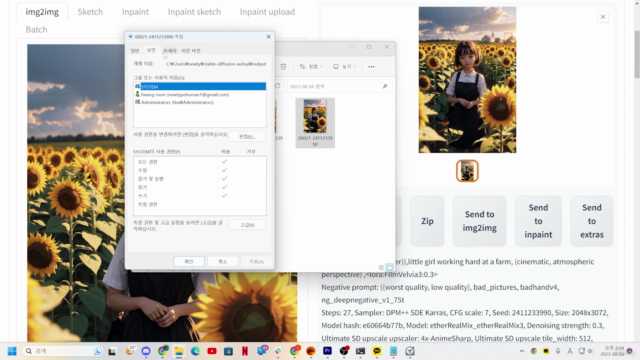Click Explorer's refresh icon
The height and width of the screenshot is (360, 640).
click(278, 86)
